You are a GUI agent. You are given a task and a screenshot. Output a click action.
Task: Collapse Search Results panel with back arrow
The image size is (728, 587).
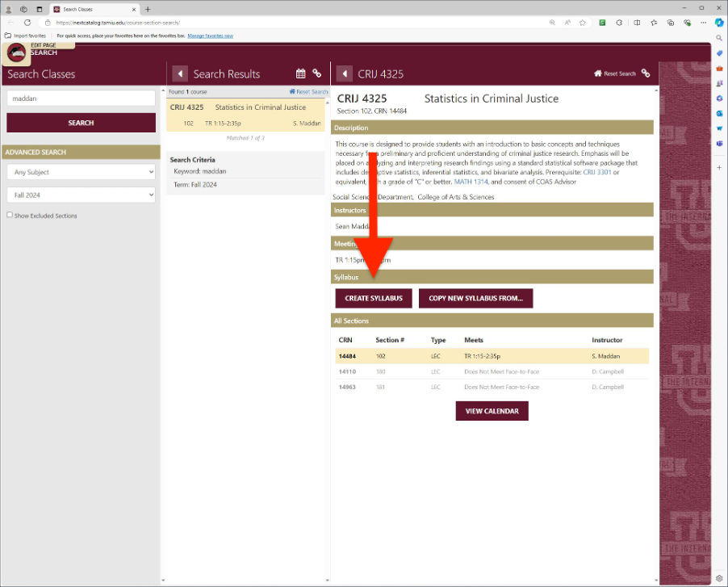tap(180, 73)
